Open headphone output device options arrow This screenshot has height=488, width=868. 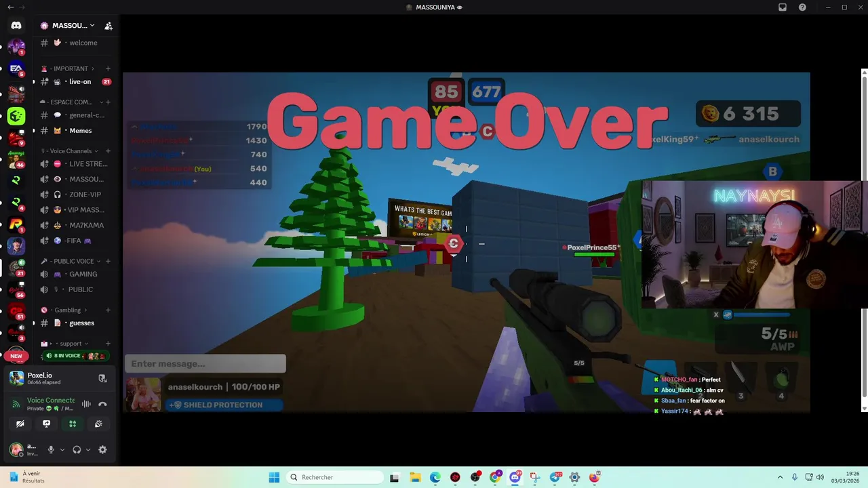(x=87, y=449)
